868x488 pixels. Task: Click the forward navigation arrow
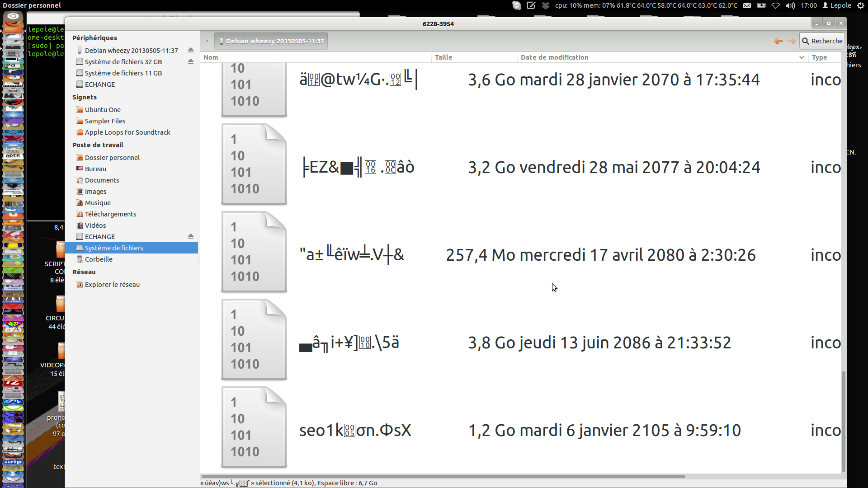[792, 41]
